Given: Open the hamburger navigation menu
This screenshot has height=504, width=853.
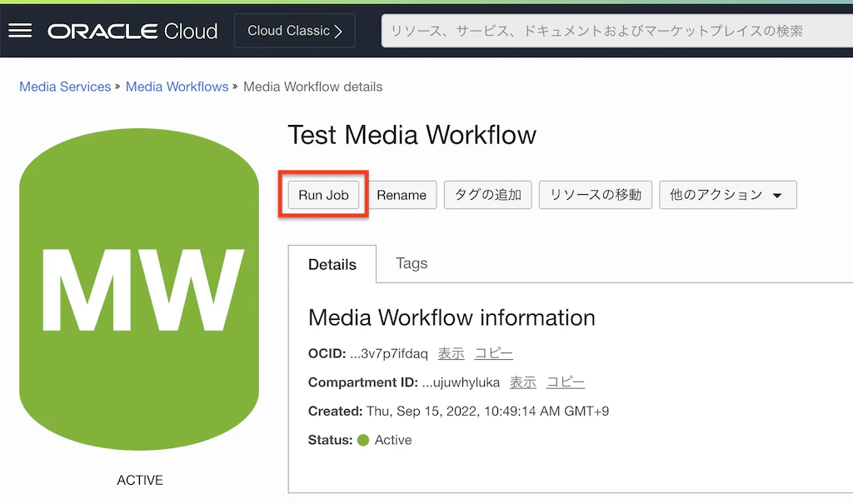Looking at the screenshot, I should 20,31.
